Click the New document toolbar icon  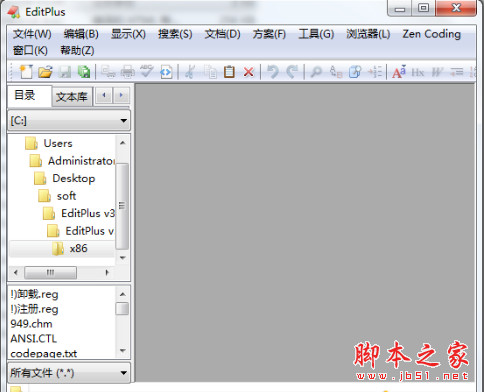[x=26, y=72]
